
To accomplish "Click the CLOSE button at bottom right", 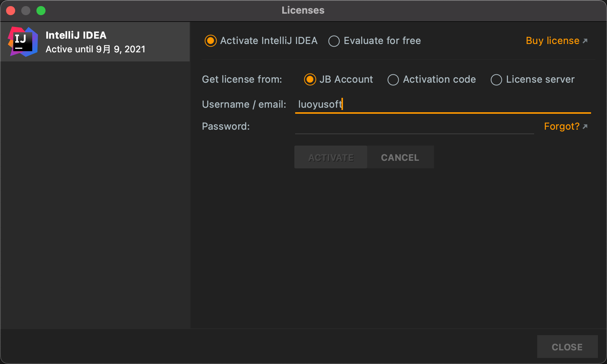I will (x=567, y=346).
